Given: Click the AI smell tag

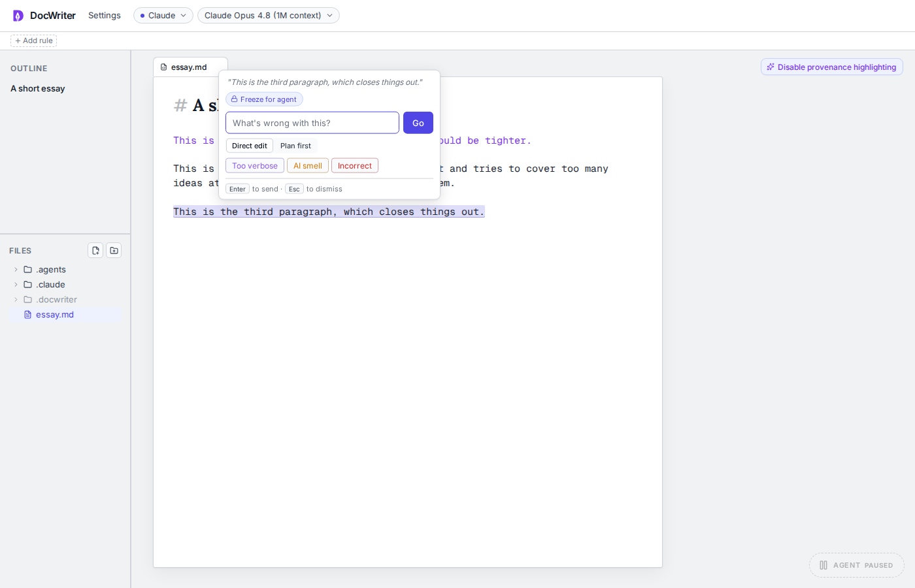Looking at the screenshot, I should click(x=308, y=166).
